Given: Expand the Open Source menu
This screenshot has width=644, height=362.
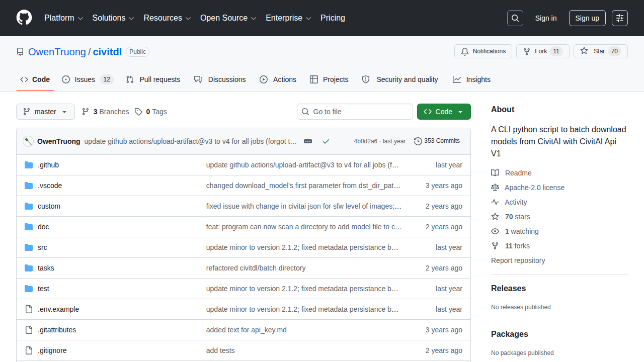Looking at the screenshot, I should coord(228,18).
